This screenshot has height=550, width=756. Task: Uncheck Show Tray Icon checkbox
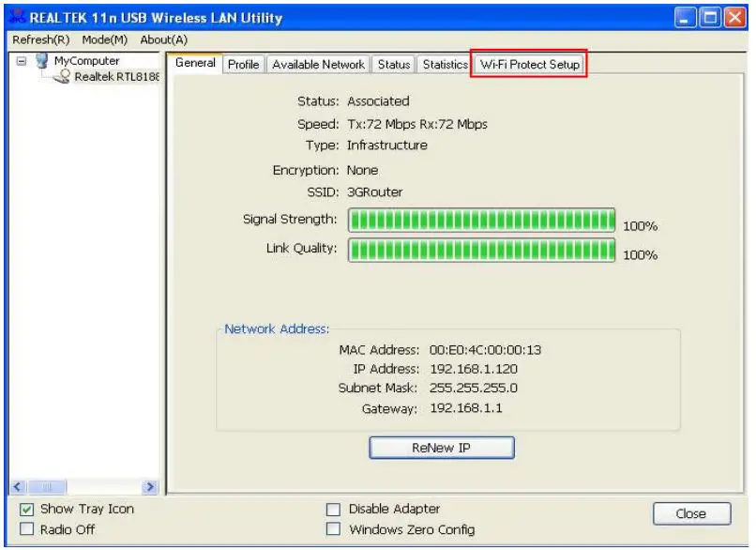27,510
